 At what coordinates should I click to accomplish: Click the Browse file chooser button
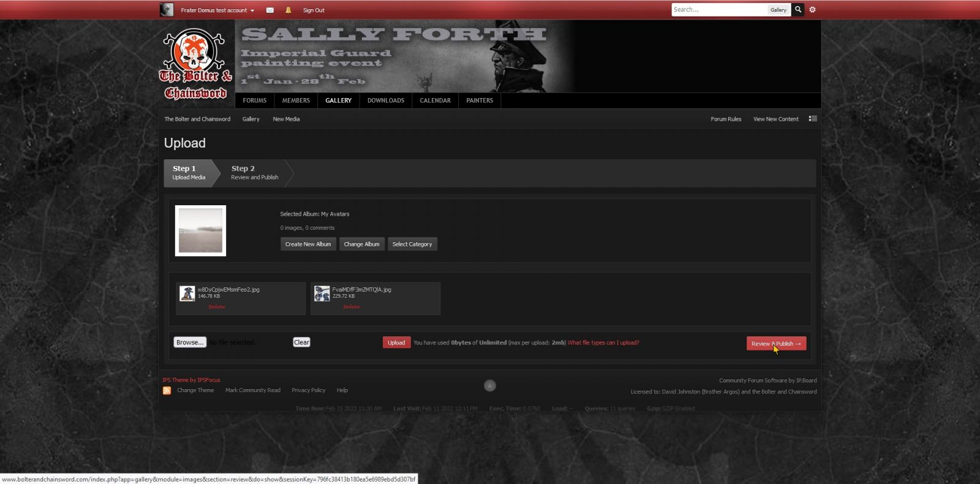pos(190,342)
